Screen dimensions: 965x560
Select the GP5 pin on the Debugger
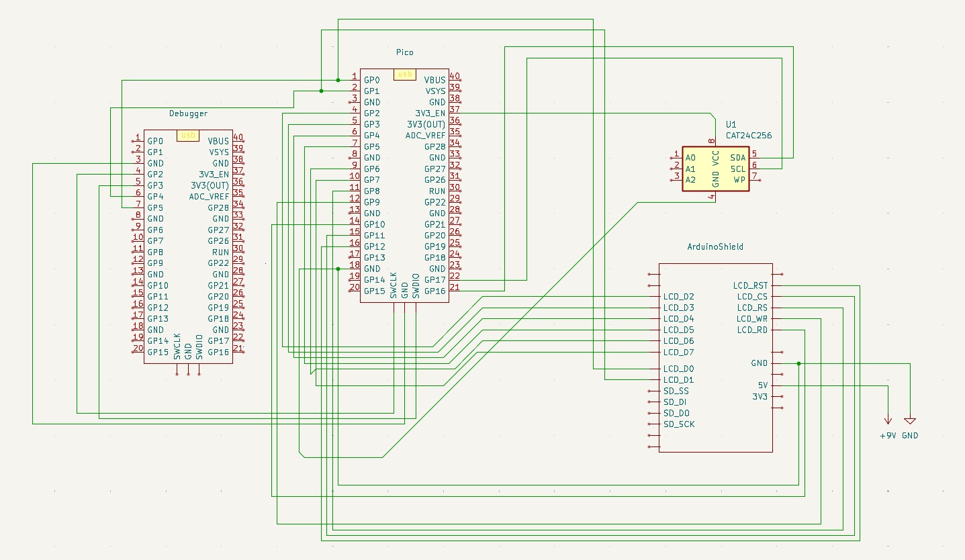pos(155,207)
